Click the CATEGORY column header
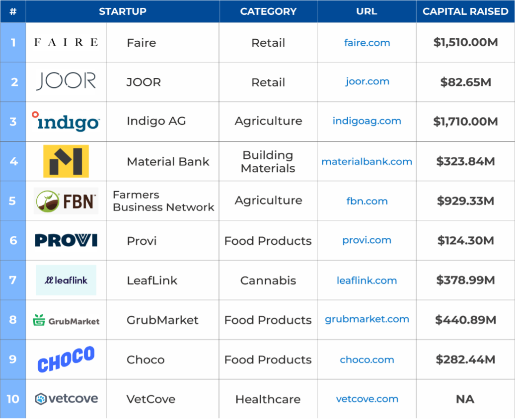517x420 pixels. point(268,11)
